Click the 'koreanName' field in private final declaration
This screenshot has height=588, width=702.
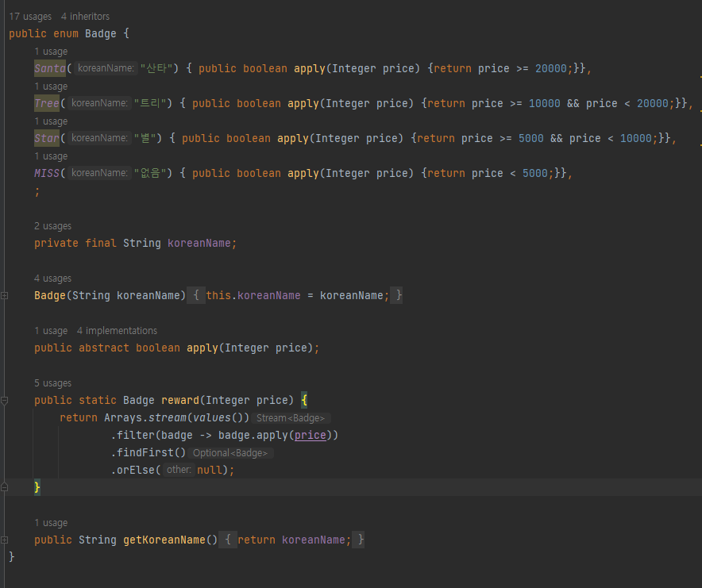[x=199, y=243]
